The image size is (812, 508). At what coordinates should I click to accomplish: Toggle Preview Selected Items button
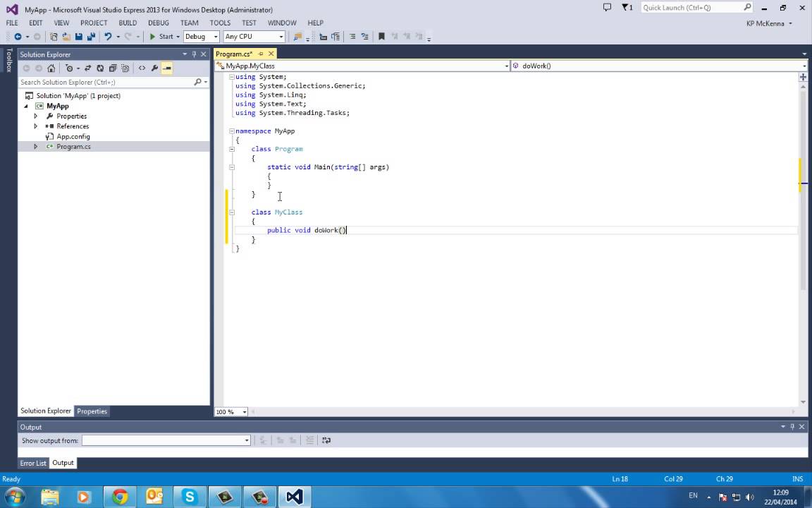click(167, 68)
